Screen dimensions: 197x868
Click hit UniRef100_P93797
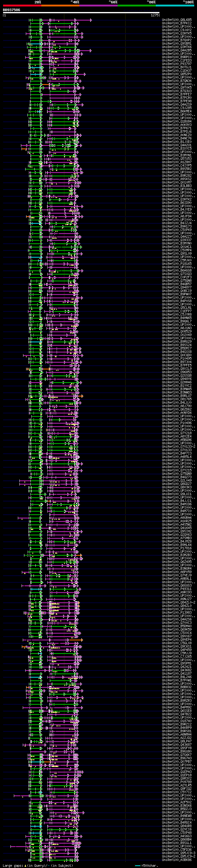click(177, 64)
